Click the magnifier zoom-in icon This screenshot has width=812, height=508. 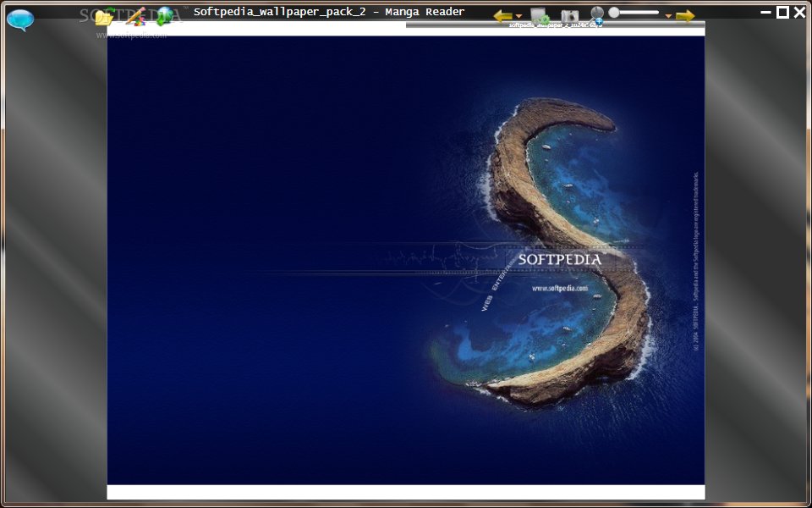pyautogui.click(x=597, y=15)
